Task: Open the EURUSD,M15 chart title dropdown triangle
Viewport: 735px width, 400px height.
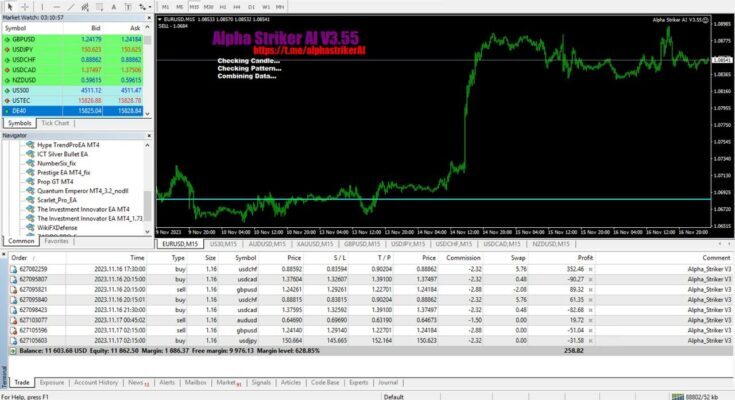Action: [160, 20]
